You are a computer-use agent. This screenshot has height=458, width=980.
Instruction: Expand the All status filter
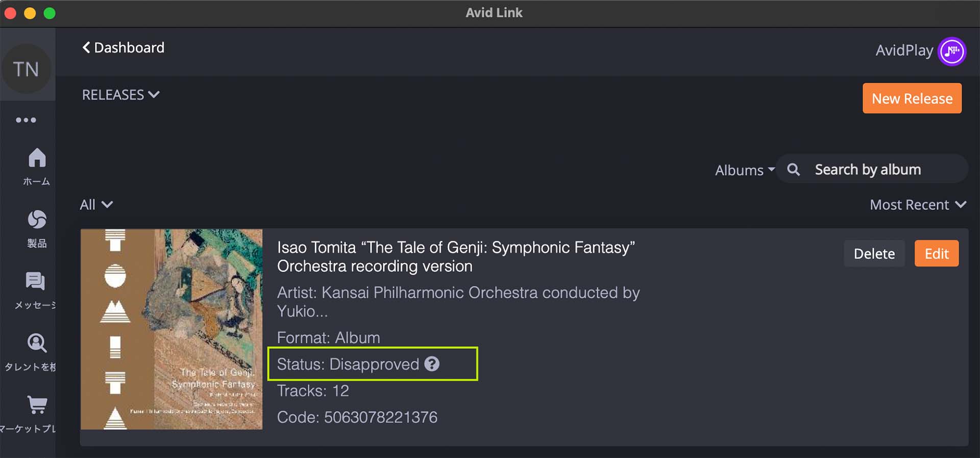click(x=96, y=205)
